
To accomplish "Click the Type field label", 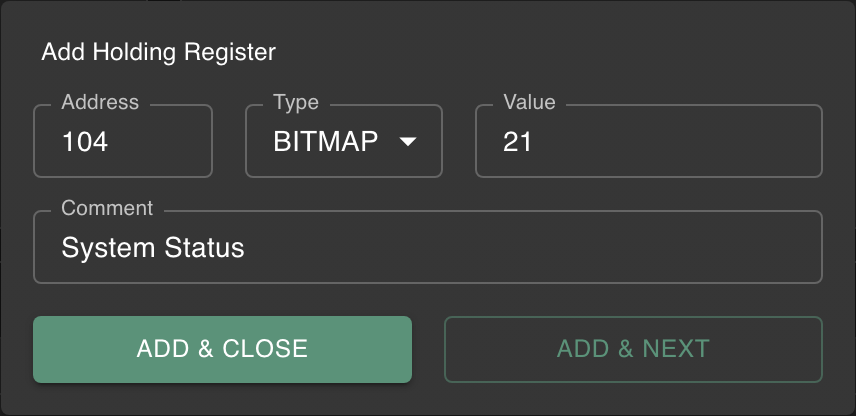I will [296, 102].
